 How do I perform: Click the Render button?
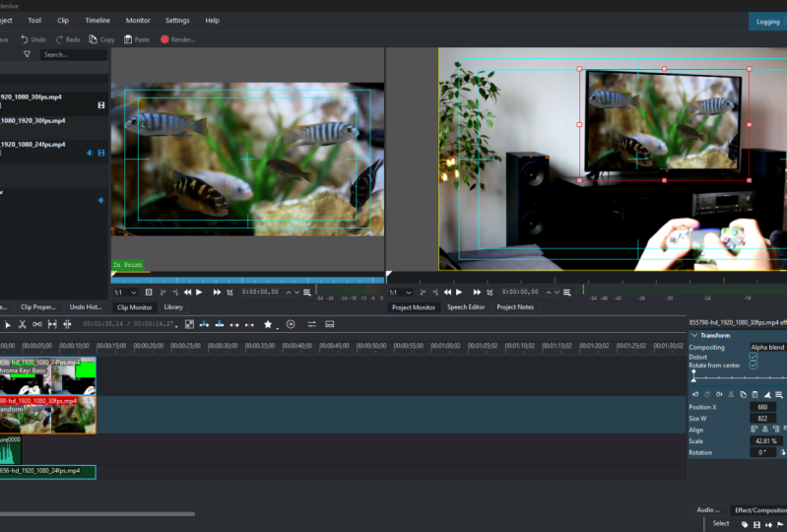[x=178, y=39]
